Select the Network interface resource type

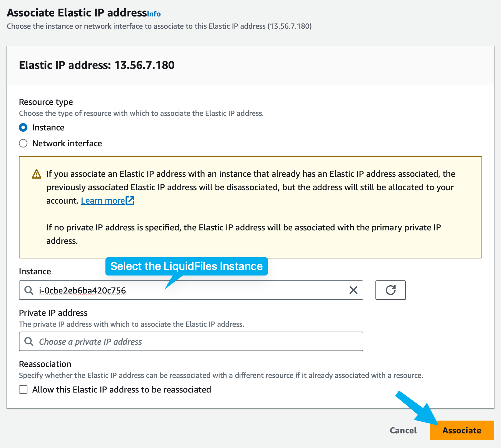[23, 143]
